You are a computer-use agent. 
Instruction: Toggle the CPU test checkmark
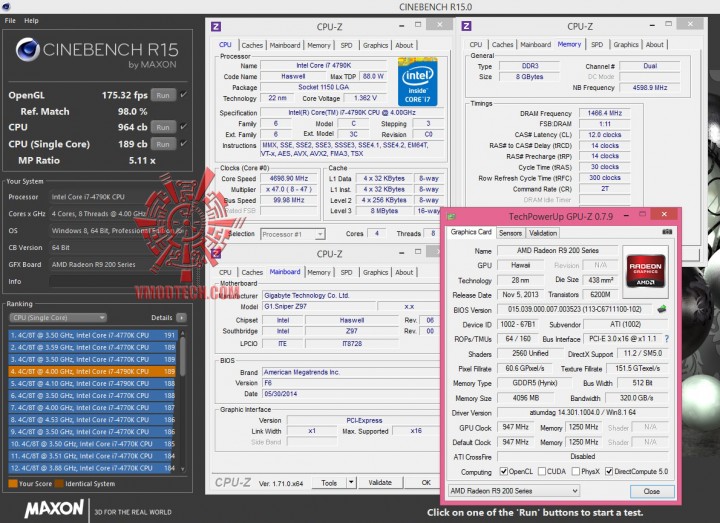click(x=184, y=126)
